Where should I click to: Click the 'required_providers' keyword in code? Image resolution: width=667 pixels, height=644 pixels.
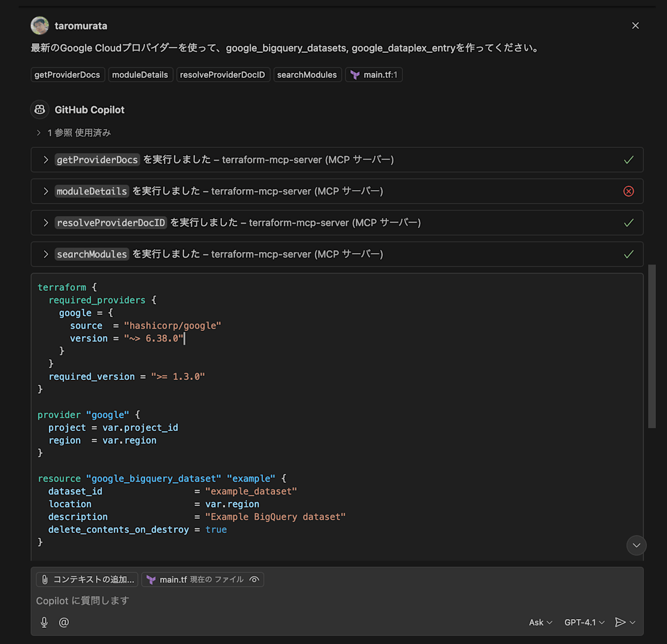pos(97,300)
